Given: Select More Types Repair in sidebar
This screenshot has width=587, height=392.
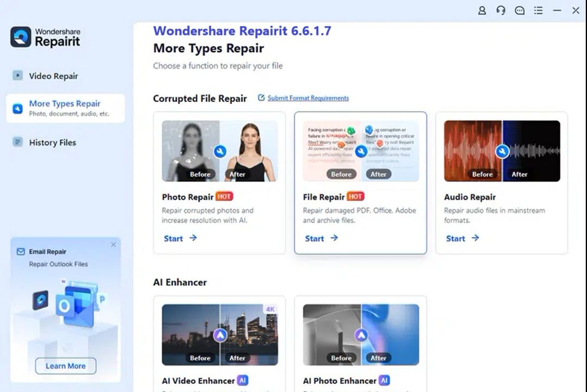Looking at the screenshot, I should pyautogui.click(x=66, y=108).
